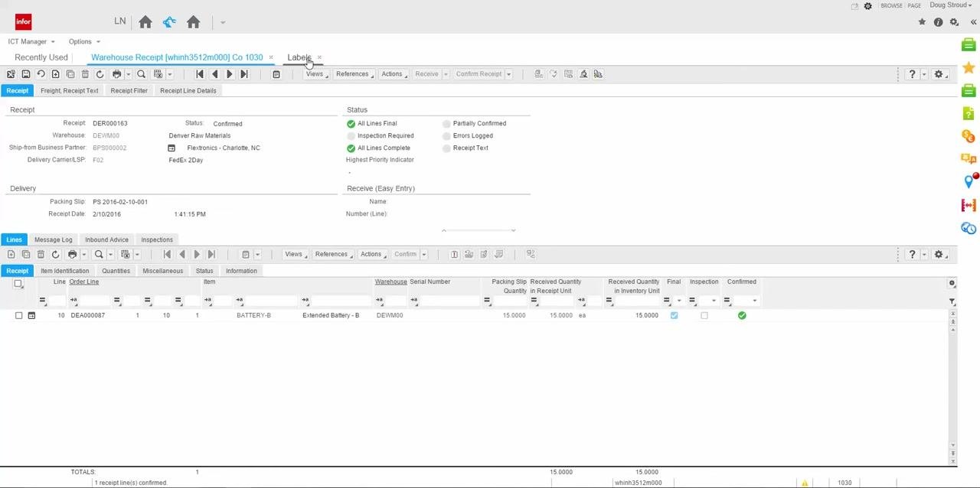Click All Lines Final status indicator
Image resolution: width=980 pixels, height=488 pixels.
351,123
